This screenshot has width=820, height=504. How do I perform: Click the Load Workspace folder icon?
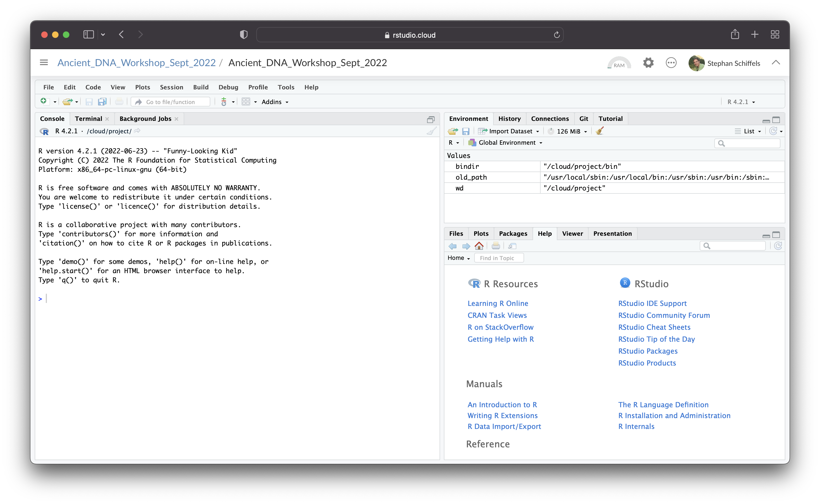[453, 131]
